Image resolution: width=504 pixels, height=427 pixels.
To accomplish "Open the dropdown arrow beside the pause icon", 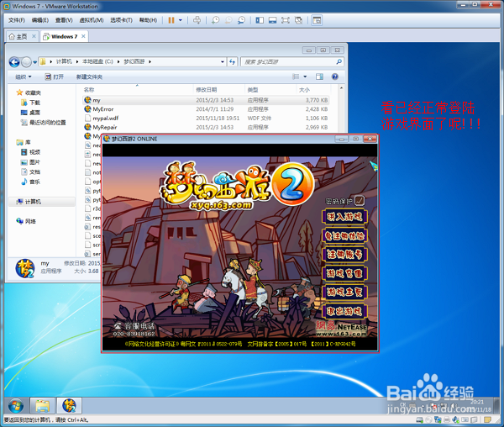I will pos(181,20).
